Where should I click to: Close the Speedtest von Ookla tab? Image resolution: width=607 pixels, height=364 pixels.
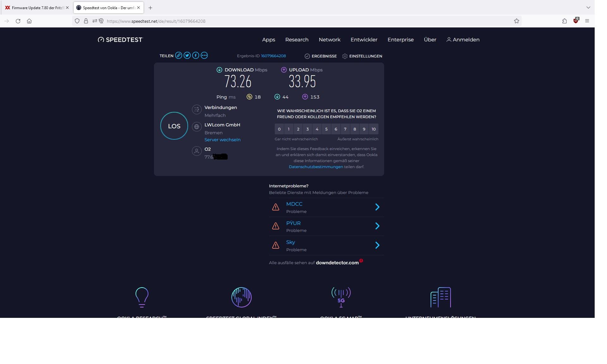coord(138,8)
